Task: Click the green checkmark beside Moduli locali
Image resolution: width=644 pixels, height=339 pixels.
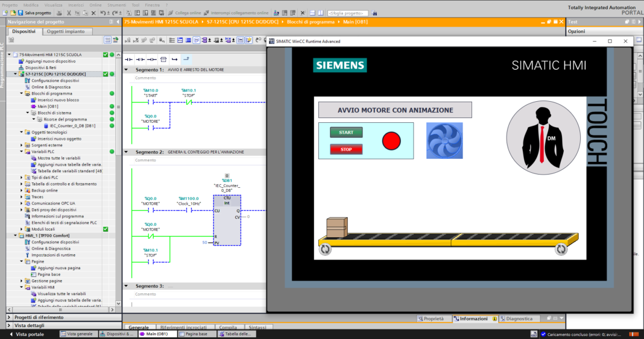Action: click(x=106, y=229)
